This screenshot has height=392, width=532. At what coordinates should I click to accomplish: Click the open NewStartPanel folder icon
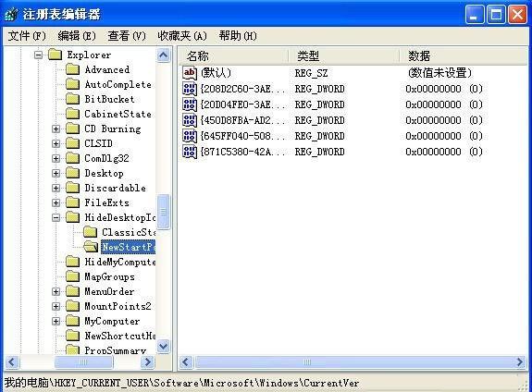pos(91,247)
